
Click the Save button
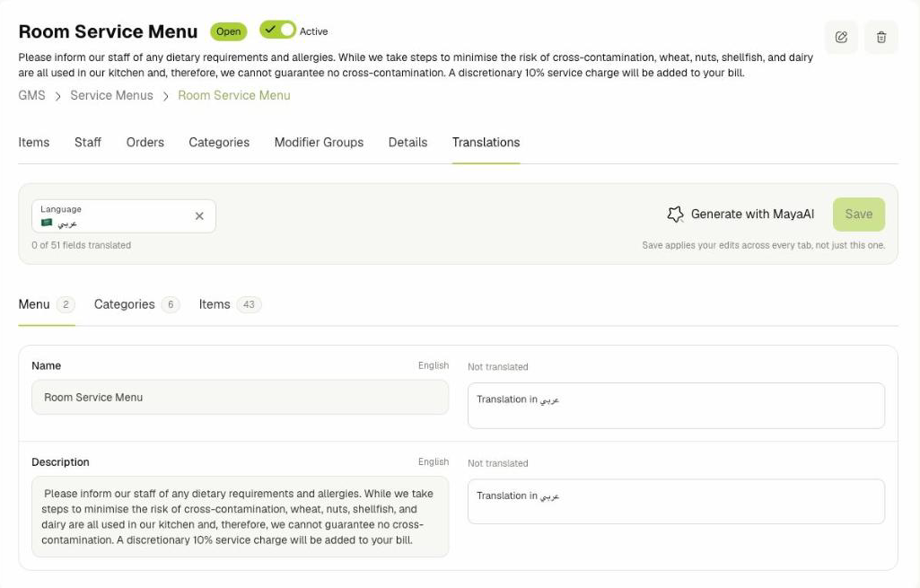tap(858, 215)
